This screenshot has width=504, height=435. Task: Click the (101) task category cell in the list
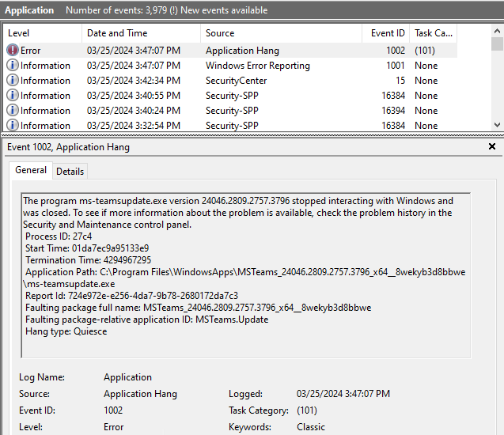425,51
